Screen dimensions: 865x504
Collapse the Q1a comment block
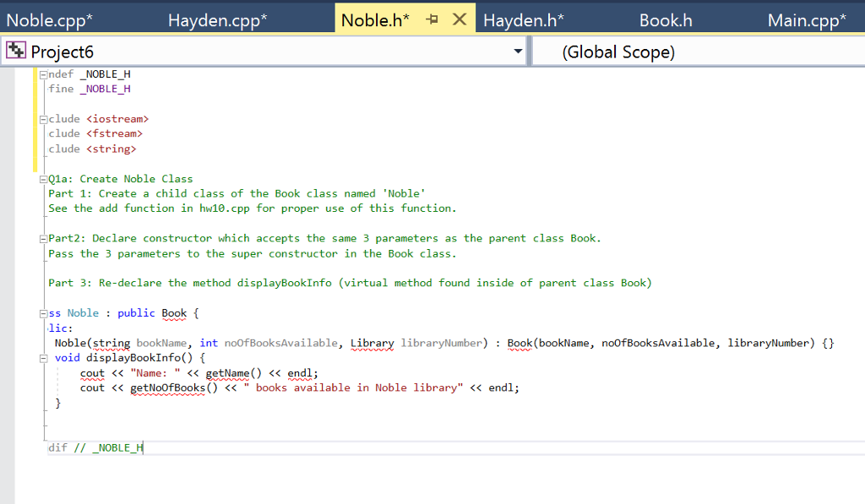pos(42,178)
